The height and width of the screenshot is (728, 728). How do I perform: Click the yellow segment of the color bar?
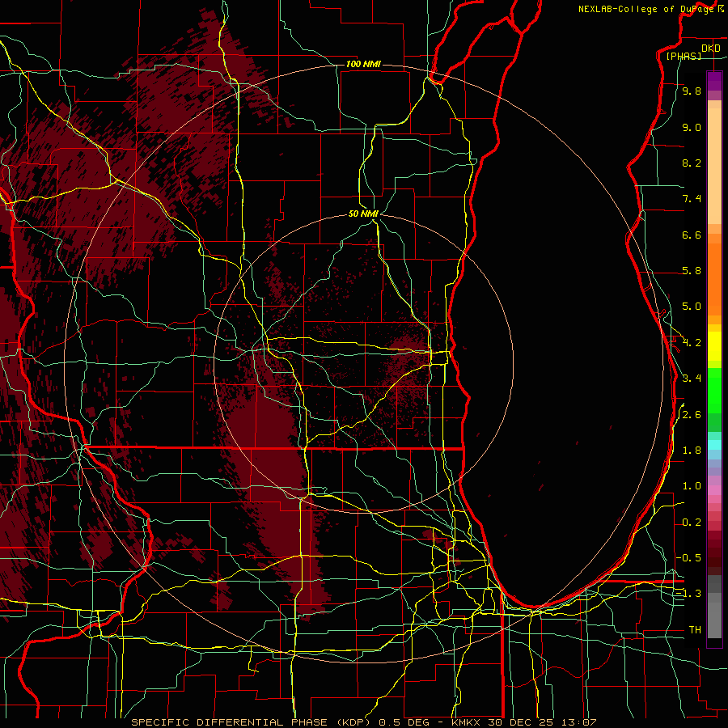coord(714,346)
